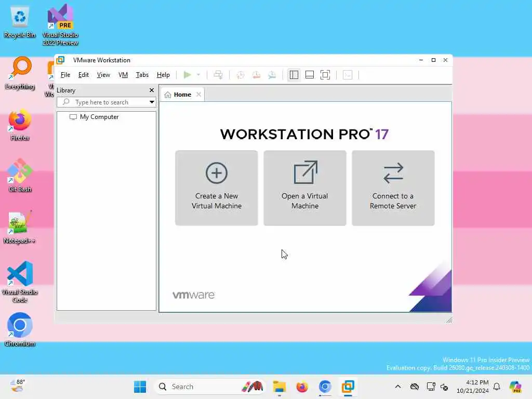Click the console view toolbar icon

(x=348, y=75)
